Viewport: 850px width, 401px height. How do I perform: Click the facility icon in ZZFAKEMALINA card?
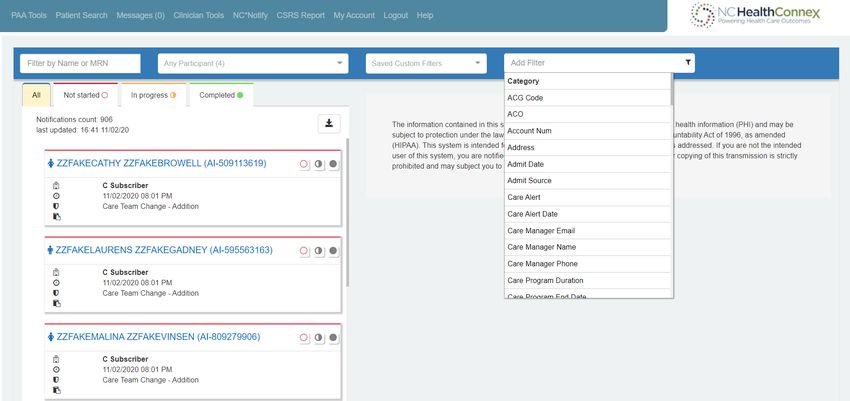56,359
